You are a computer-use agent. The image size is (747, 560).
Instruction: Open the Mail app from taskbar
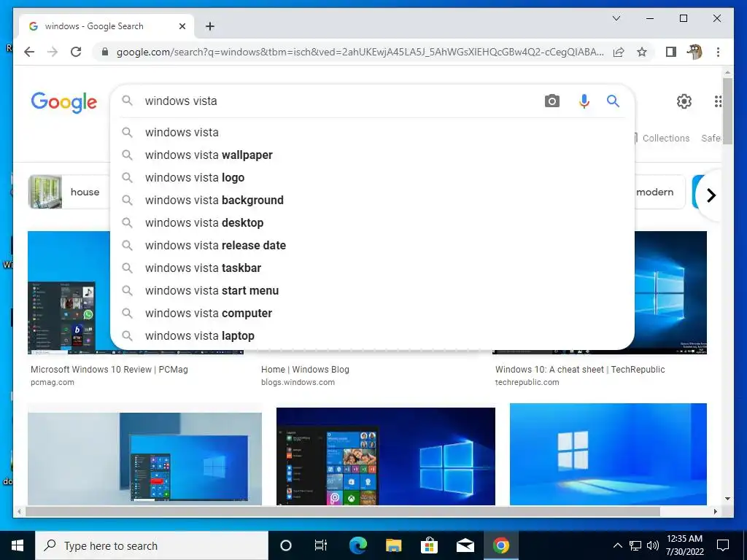point(465,545)
